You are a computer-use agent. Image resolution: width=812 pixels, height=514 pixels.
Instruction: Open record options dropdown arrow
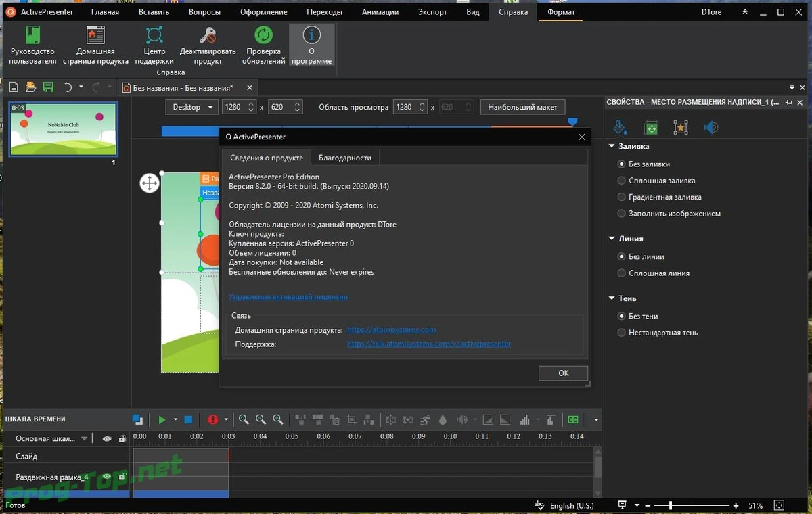tap(227, 420)
